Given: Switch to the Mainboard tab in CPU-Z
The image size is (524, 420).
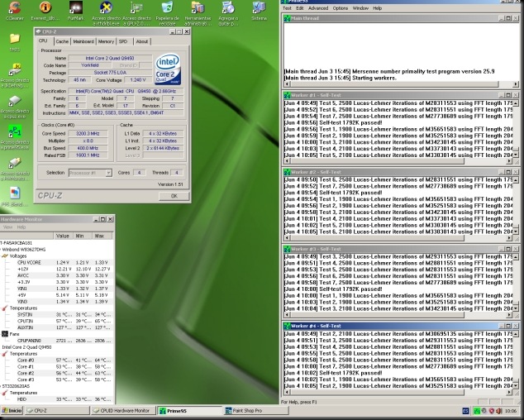Looking at the screenshot, I should pos(83,41).
